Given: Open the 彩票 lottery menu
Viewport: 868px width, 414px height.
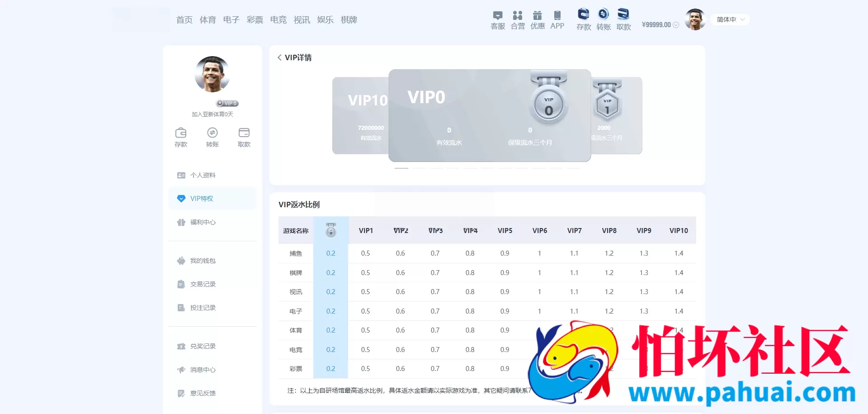Looking at the screenshot, I should pos(255,20).
